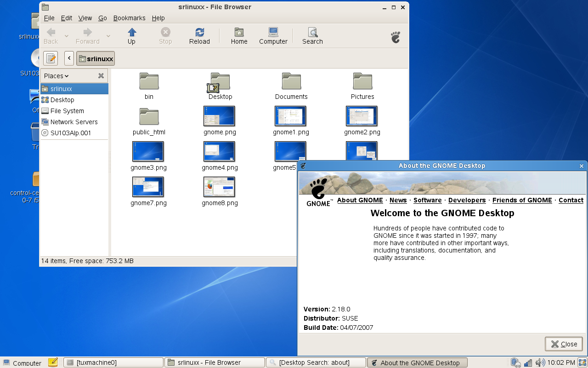Select gnome1.png thumbnail
Screen dimensions: 588x368
(x=290, y=116)
